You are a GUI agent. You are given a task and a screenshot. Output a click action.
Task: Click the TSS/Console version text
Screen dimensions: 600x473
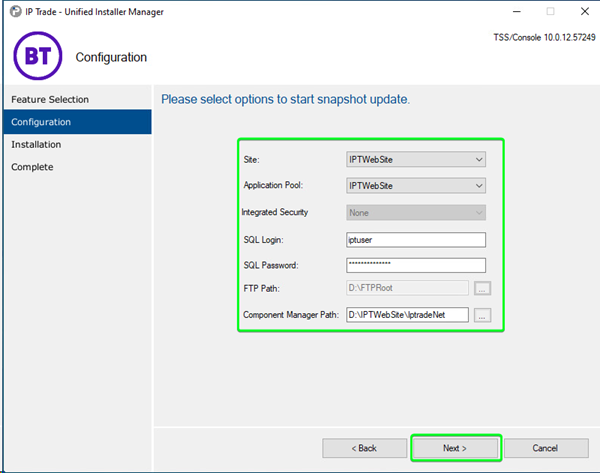coord(544,38)
